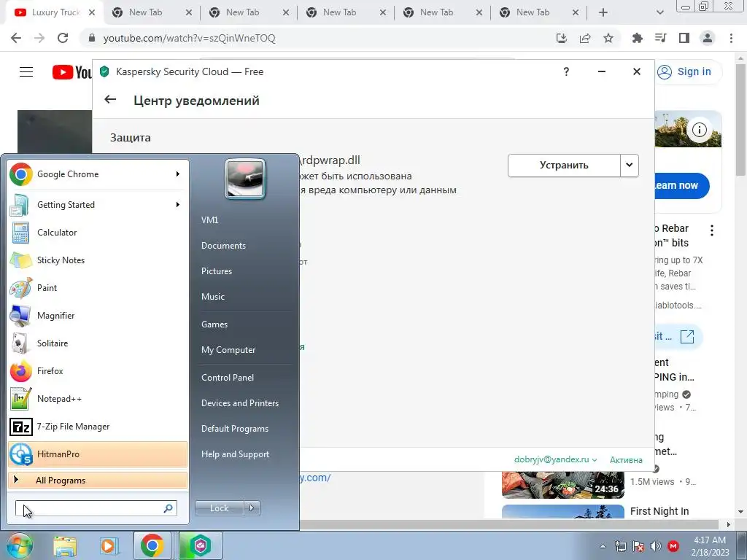Launch Notepad++ from Start menu

(98, 399)
